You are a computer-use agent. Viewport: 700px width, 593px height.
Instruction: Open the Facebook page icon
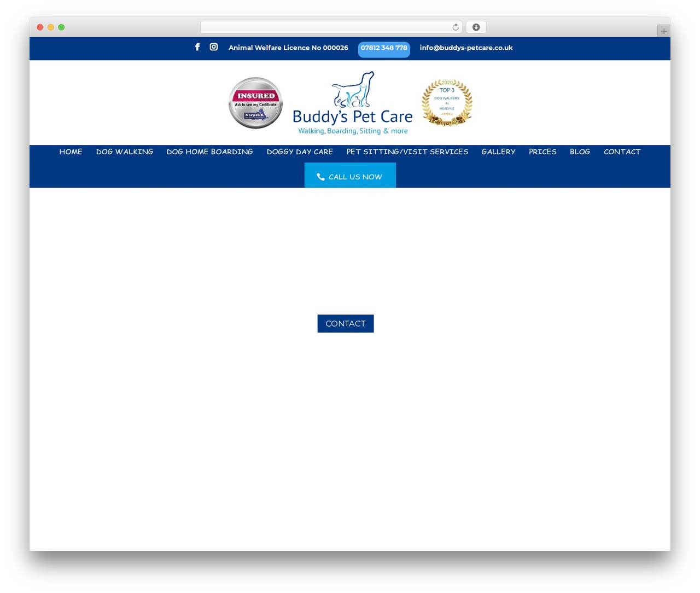click(x=197, y=47)
